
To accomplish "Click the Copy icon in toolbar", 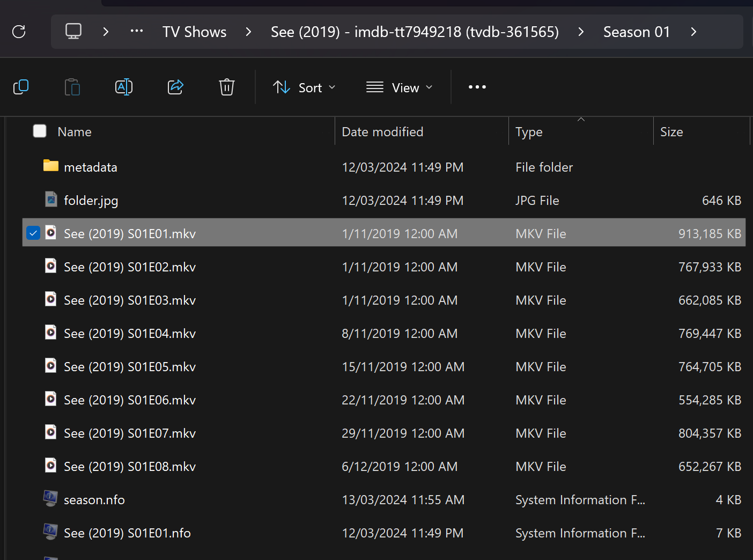I will pyautogui.click(x=21, y=87).
